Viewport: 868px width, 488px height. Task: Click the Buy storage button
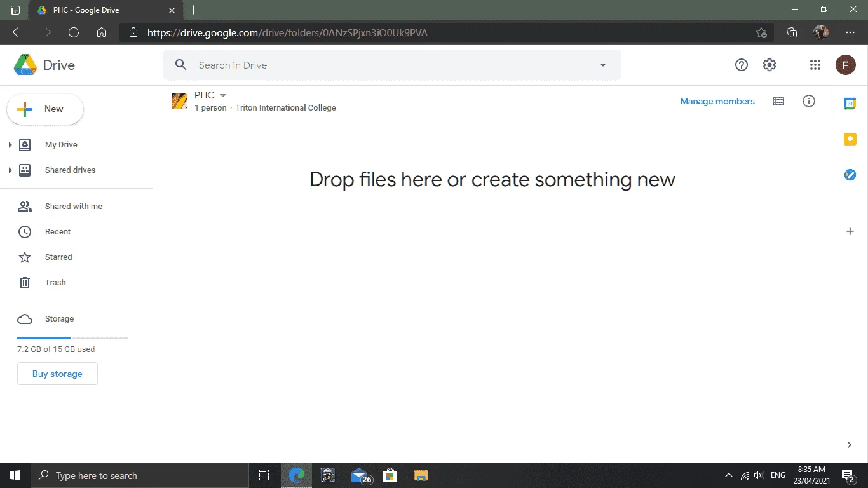57,374
